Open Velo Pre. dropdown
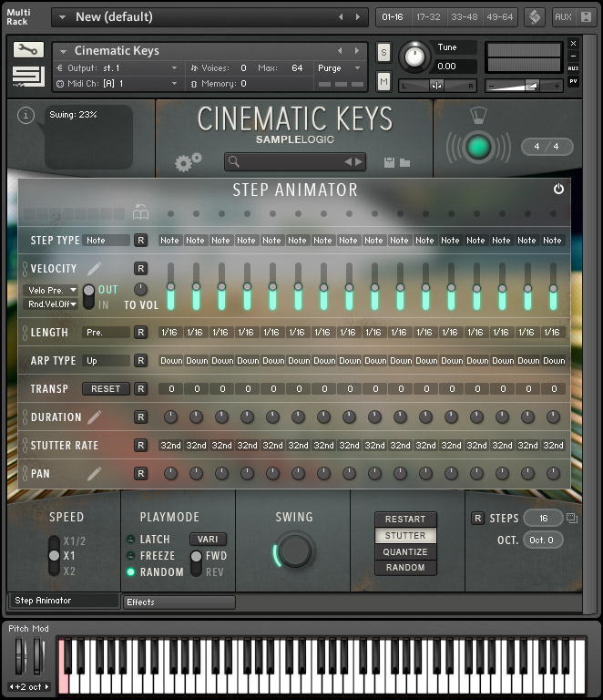This screenshot has width=603, height=700. 51,290
